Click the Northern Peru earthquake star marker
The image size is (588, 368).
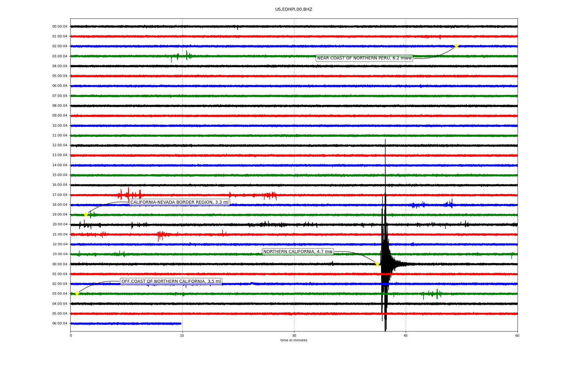coord(456,46)
